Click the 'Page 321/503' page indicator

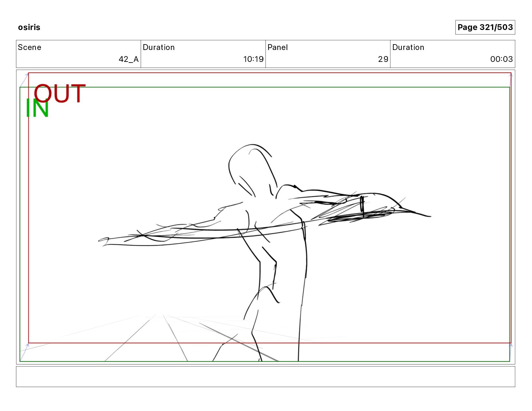point(485,27)
